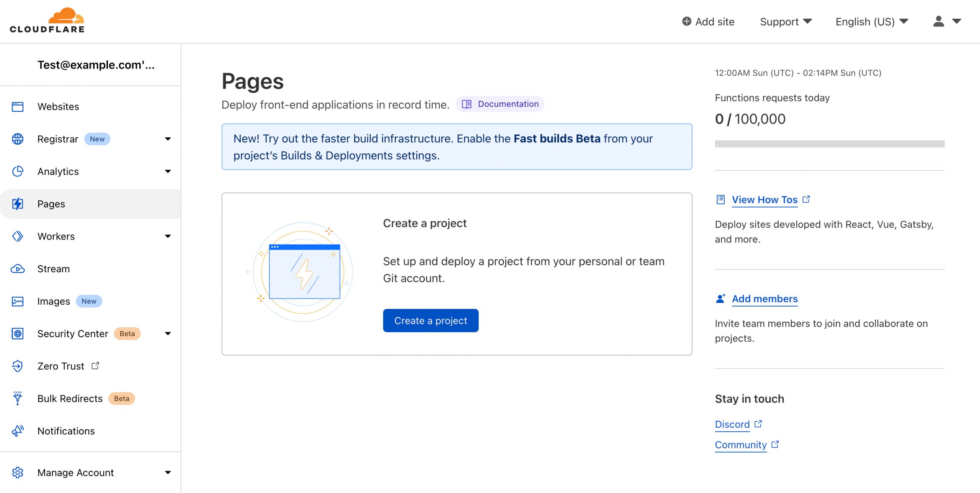Click the Pages lightning bolt icon
980x493 pixels.
18,204
